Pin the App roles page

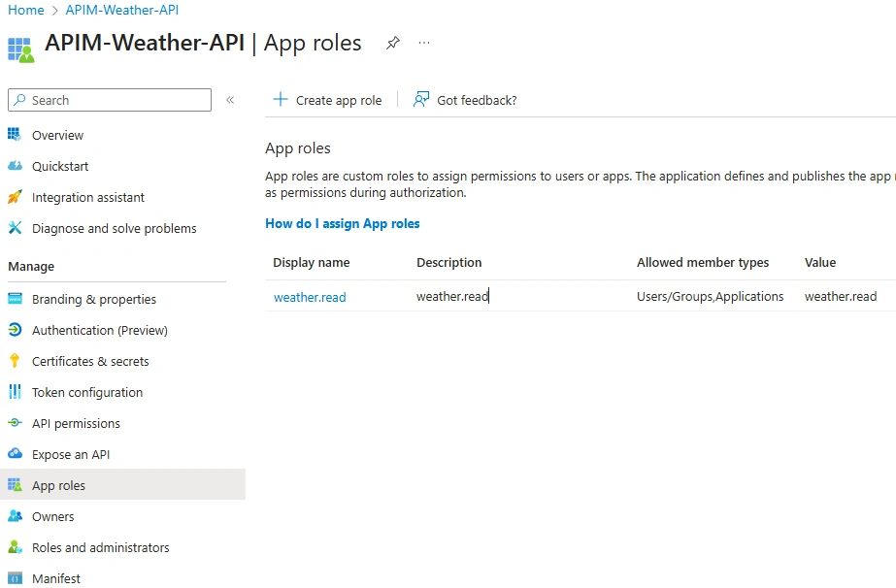(392, 43)
